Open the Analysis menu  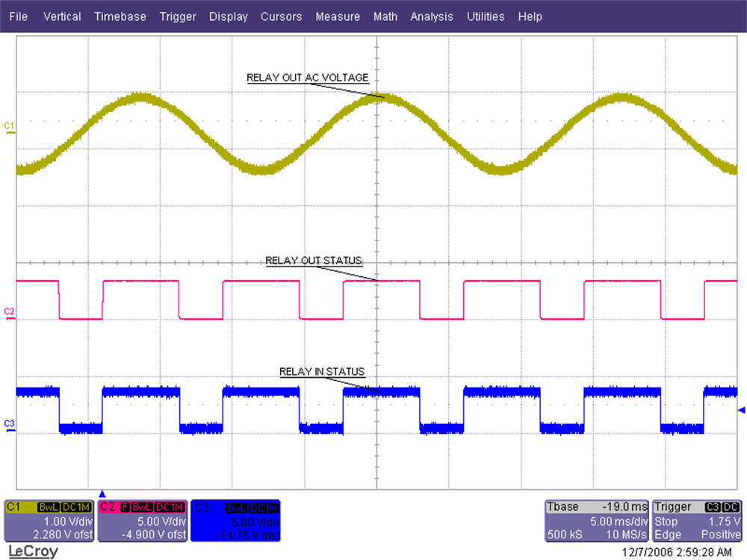coord(432,16)
